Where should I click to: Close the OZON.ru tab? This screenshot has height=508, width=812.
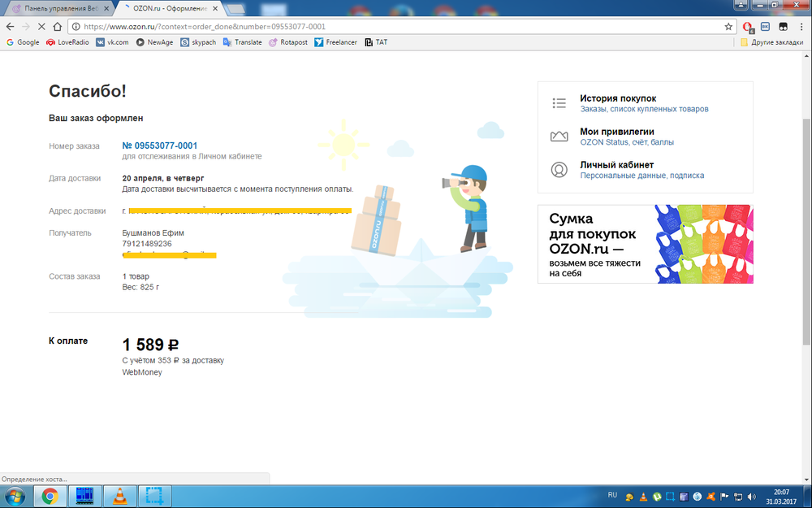pyautogui.click(x=215, y=9)
